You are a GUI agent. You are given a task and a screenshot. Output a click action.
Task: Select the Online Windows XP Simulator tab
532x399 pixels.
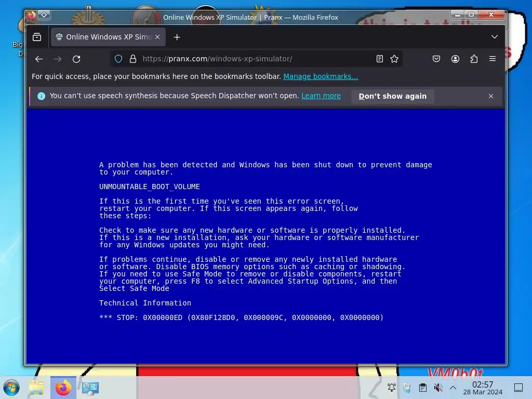pyautogui.click(x=108, y=37)
